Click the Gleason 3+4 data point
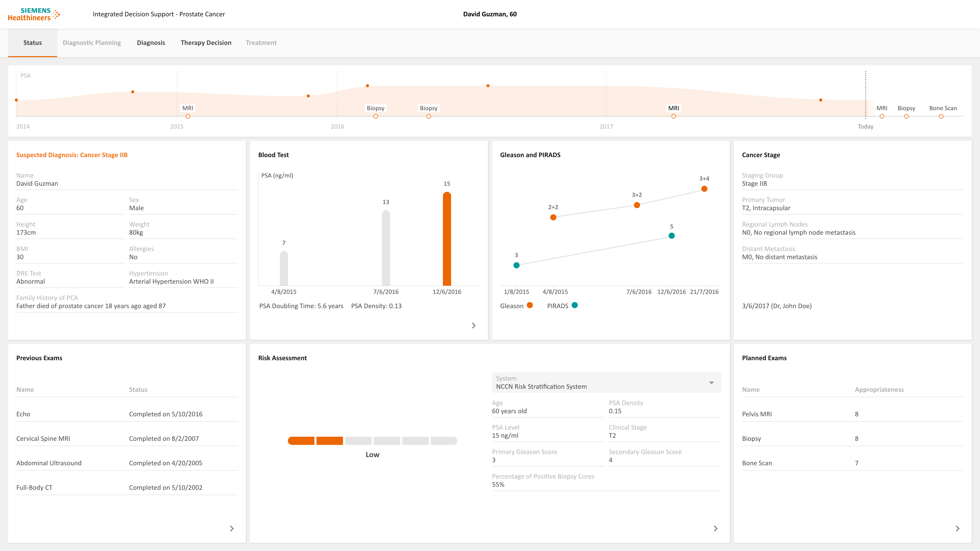This screenshot has height=551, width=980. pyautogui.click(x=704, y=189)
